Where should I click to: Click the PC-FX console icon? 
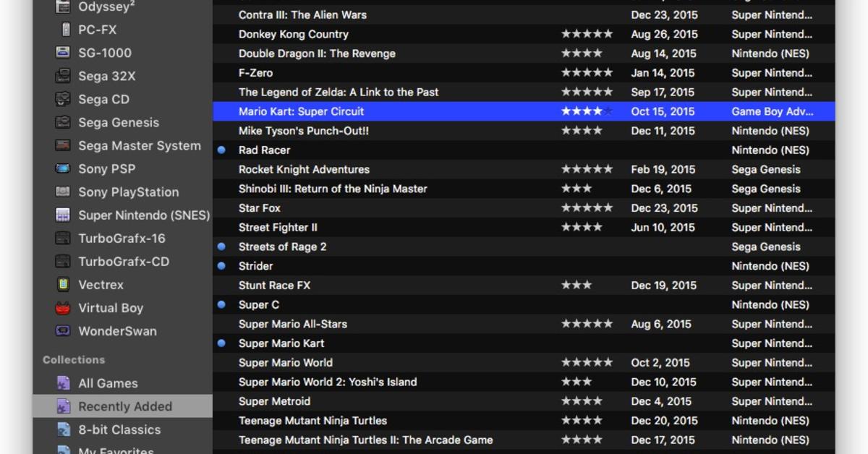coord(66,30)
